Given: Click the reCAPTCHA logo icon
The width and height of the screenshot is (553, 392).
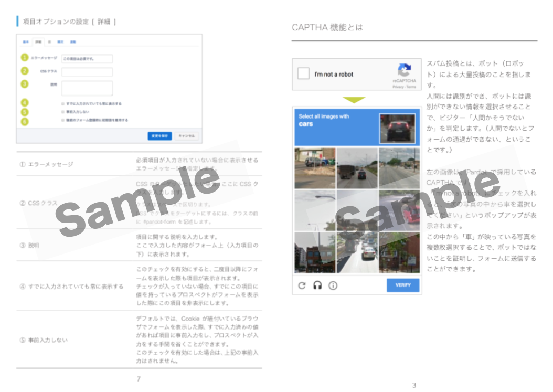Looking at the screenshot, I should tap(404, 70).
